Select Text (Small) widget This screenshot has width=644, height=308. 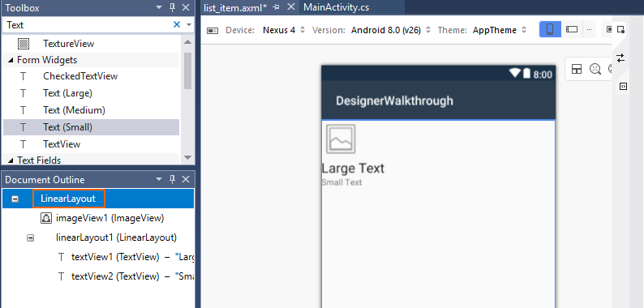91,127
